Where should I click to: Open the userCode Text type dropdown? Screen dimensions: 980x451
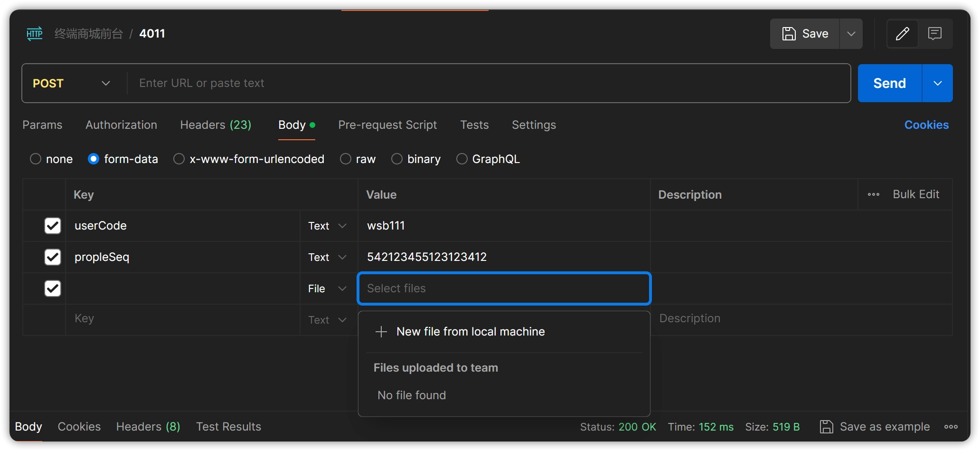pos(328,226)
